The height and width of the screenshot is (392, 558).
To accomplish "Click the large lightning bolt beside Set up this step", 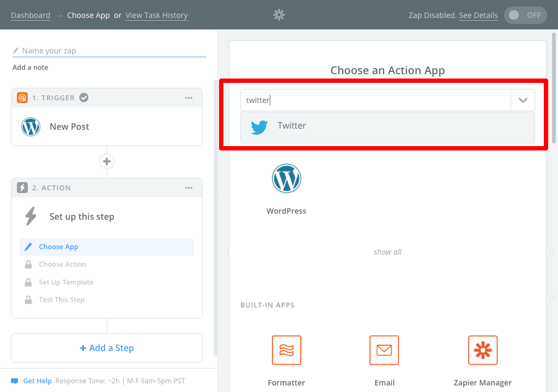I will [x=31, y=216].
